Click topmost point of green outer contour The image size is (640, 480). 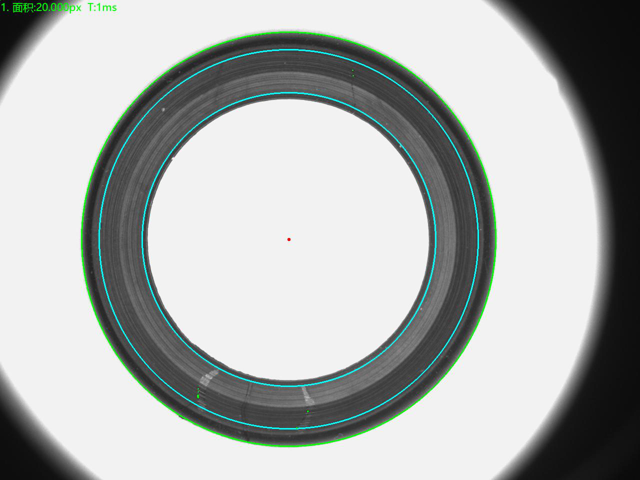(289, 32)
